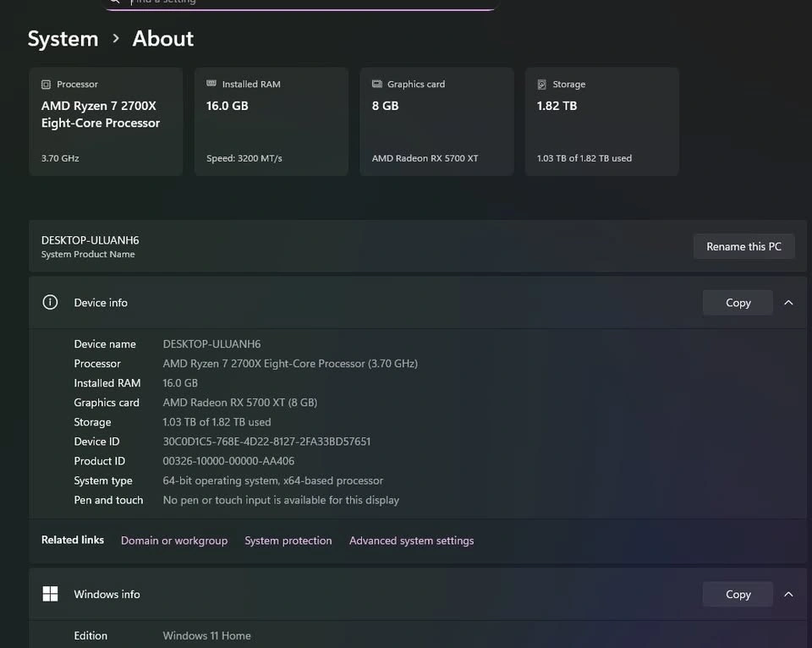Image resolution: width=812 pixels, height=648 pixels.
Task: Click the Graphics card icon on the card
Action: pyautogui.click(x=377, y=84)
